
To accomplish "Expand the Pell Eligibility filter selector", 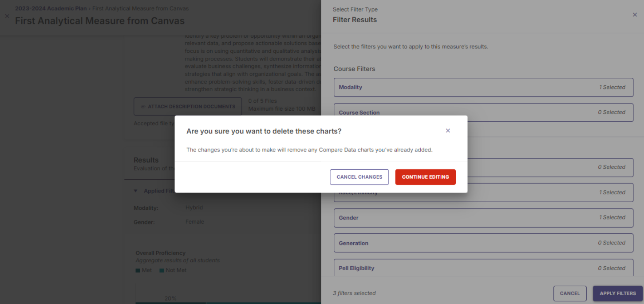I will [483, 268].
